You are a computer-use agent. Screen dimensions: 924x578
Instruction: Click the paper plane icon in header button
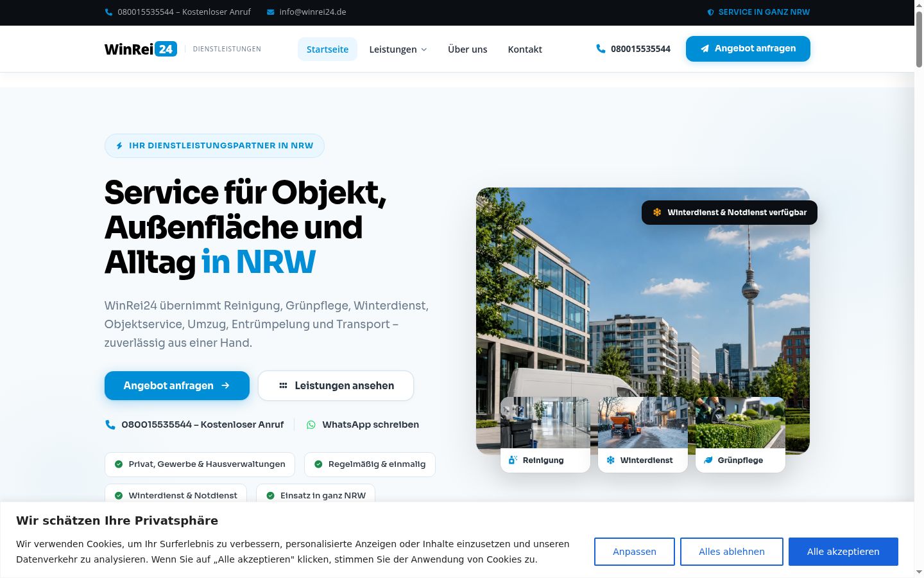[x=705, y=49]
